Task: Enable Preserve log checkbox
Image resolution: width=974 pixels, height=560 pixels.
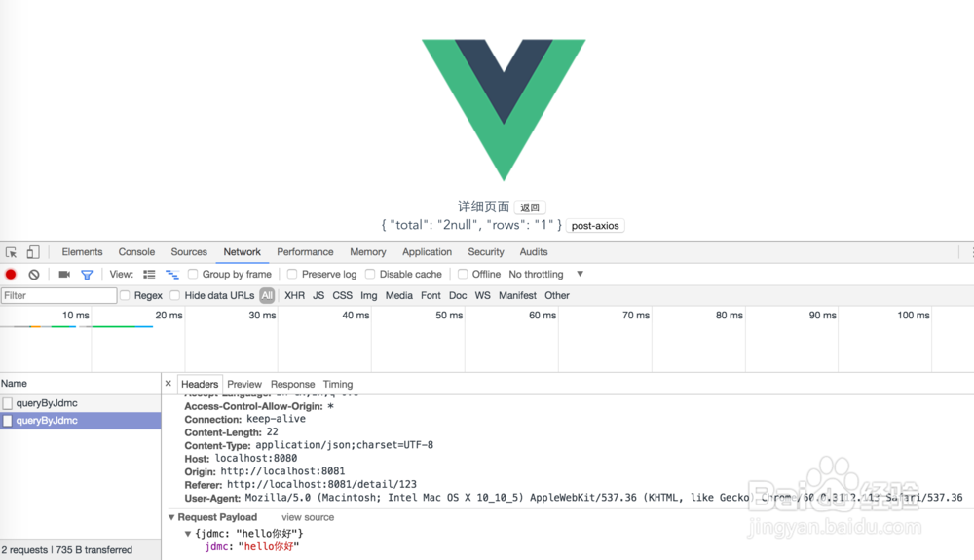Action: [292, 274]
